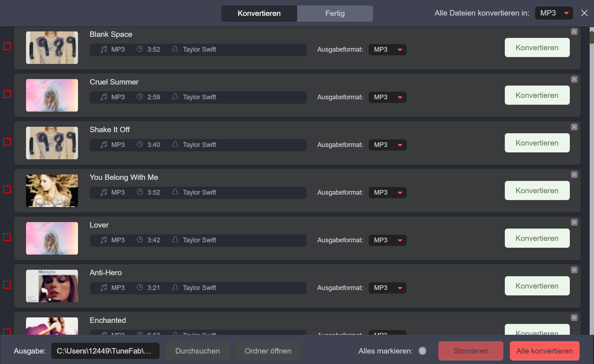Click the music note icon in Lover row
Viewport: 594px width, 364px height.
tap(104, 240)
